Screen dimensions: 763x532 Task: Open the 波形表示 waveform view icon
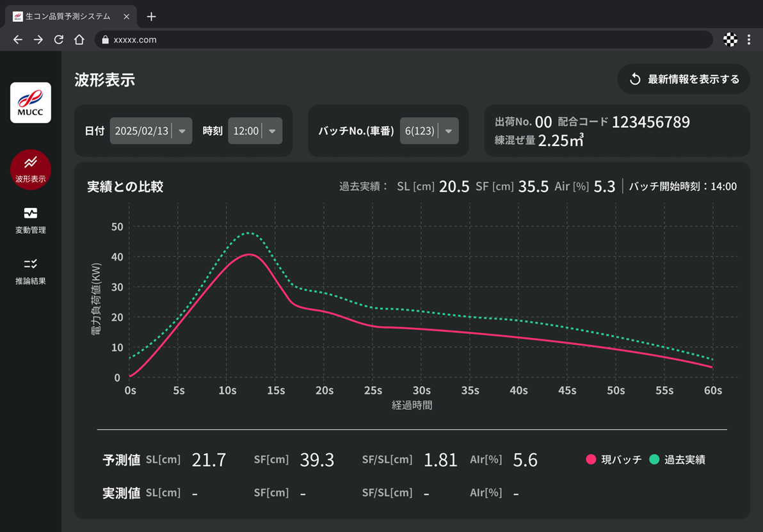point(31,169)
